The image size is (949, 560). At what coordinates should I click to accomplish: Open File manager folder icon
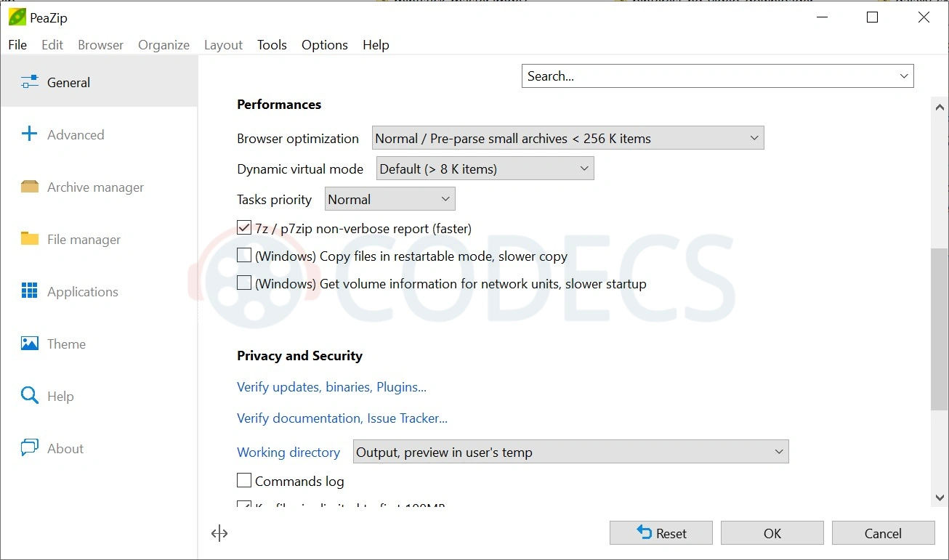pos(29,238)
